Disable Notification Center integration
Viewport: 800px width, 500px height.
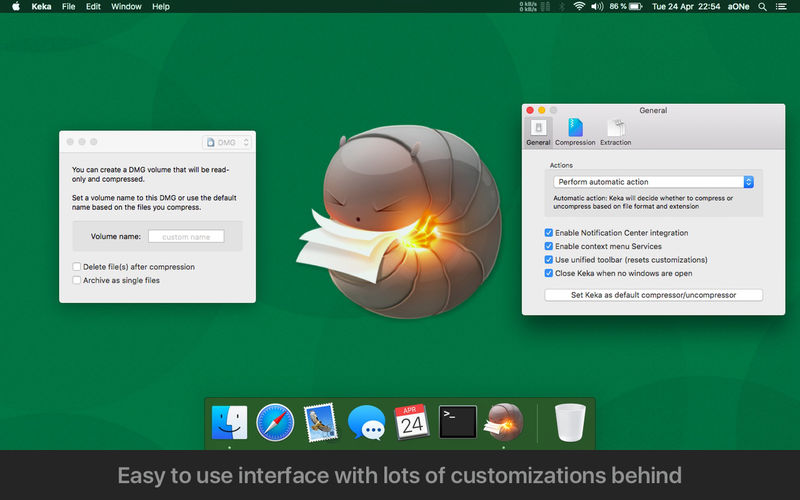(x=548, y=233)
